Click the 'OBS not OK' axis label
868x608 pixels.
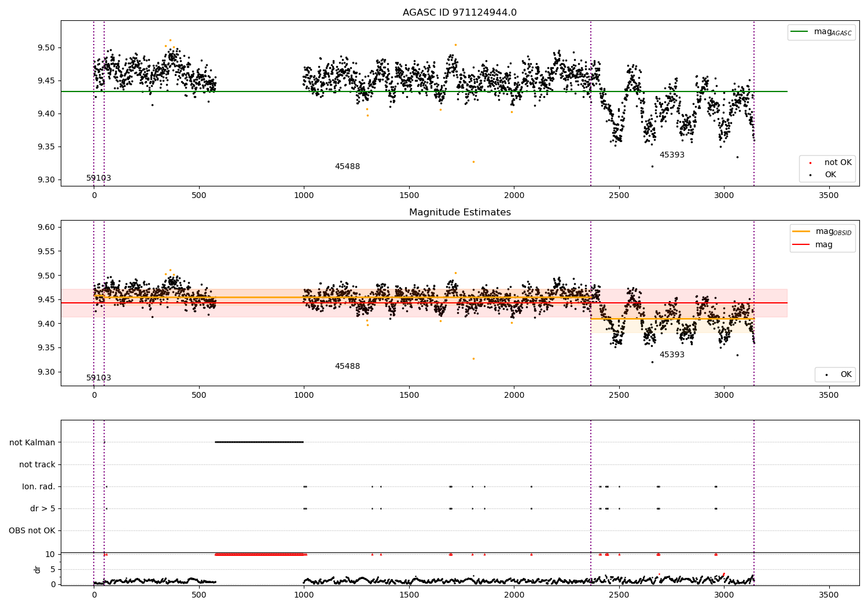pos(32,530)
